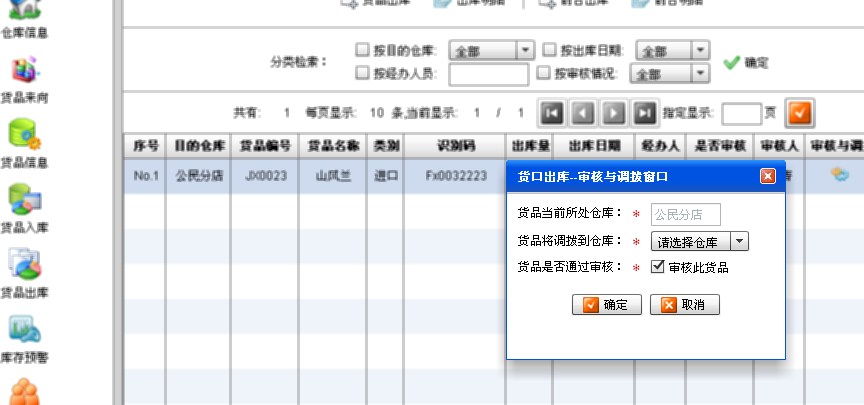
Task: Open 仓库信息 in the sidebar
Action: [x=24, y=19]
